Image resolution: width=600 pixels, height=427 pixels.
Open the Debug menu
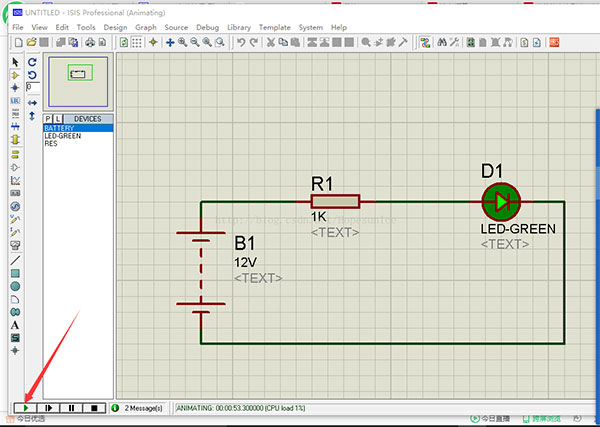tap(207, 27)
